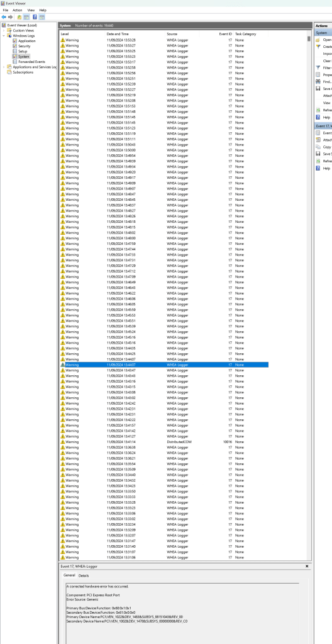Click the Subscriptions icon in console tree
Viewport: 332px width, 644px height.
tap(9, 72)
